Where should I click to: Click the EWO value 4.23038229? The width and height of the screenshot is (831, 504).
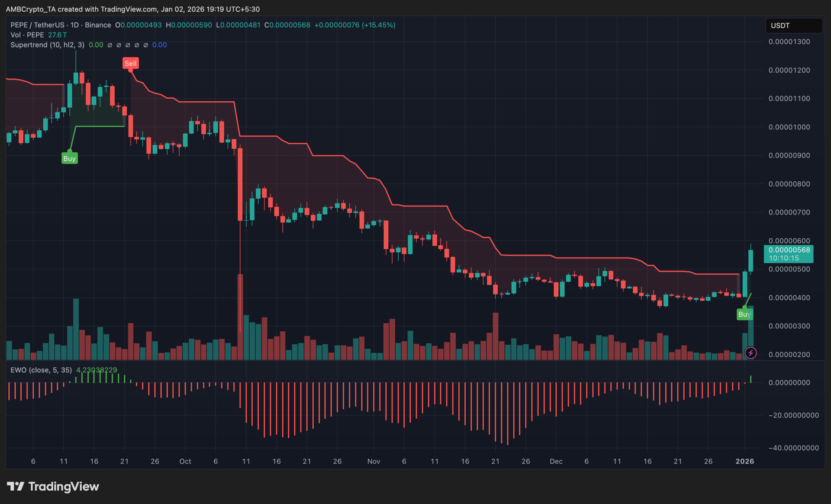pos(97,370)
